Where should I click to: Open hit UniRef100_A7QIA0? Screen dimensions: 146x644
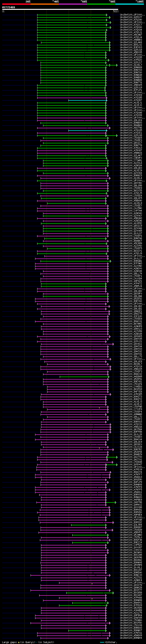coord(131,20)
